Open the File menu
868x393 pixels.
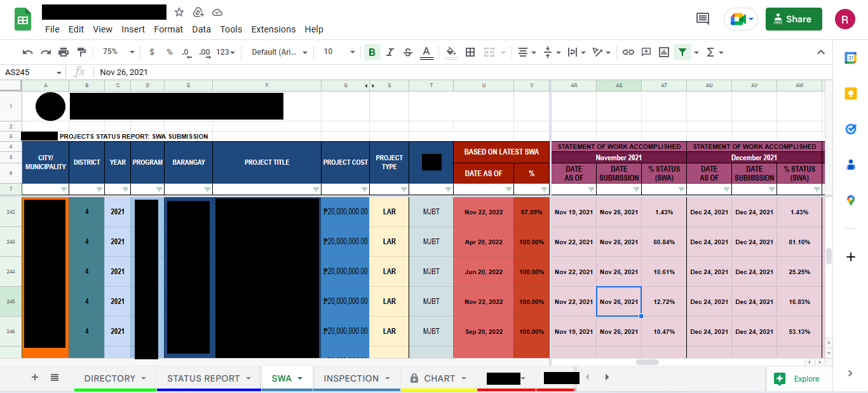(52, 29)
